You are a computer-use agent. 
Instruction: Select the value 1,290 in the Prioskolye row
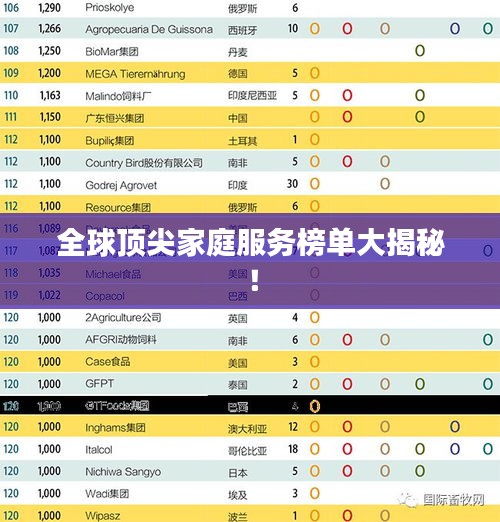tap(49, 7)
